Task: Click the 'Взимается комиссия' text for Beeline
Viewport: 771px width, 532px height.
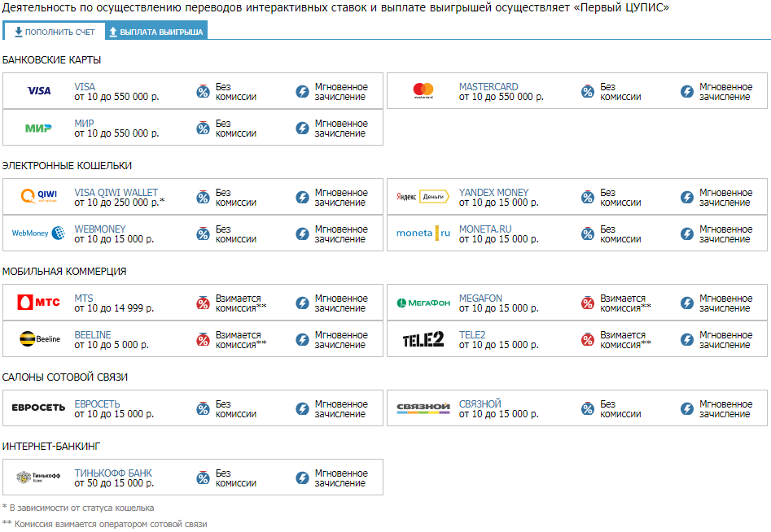Action: 241,340
